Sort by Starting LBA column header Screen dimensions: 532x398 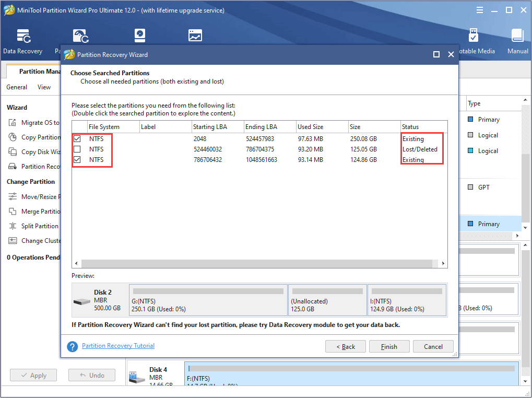click(218, 127)
